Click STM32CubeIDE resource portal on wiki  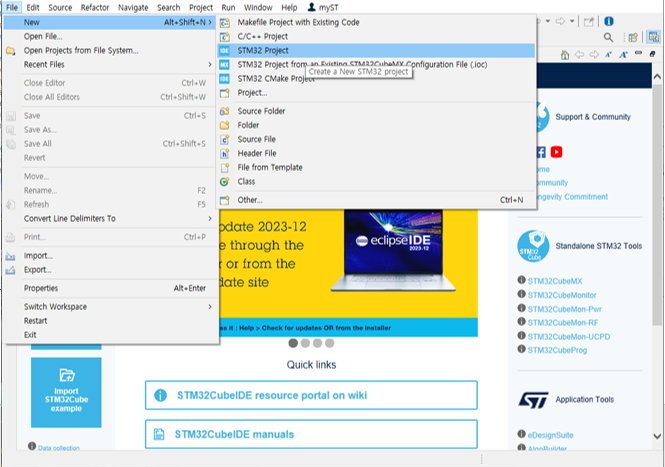pyautogui.click(x=311, y=395)
